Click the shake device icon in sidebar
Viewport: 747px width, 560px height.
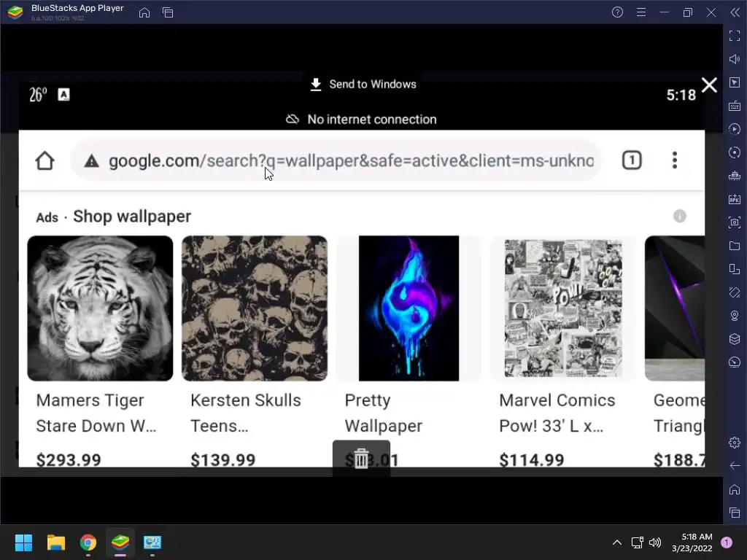735,292
